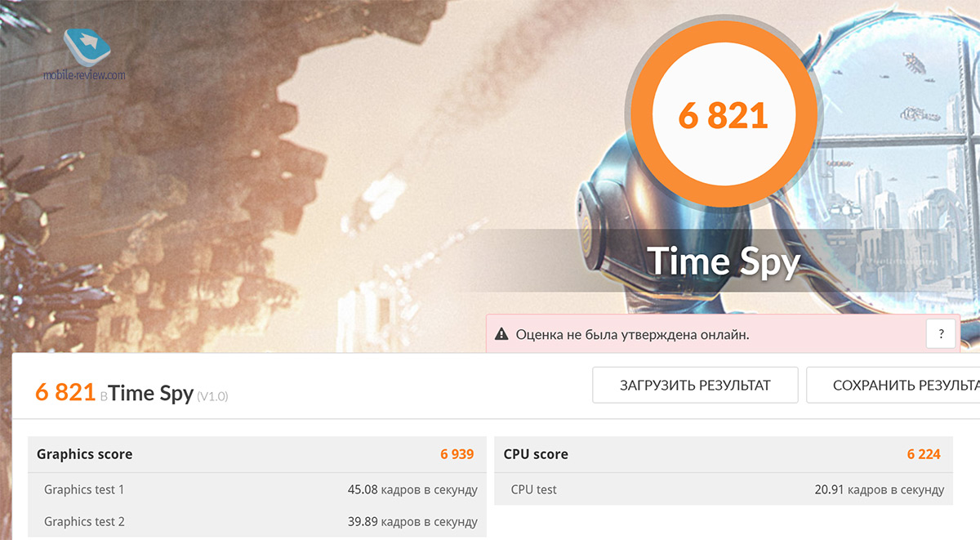Click the 39.89 кадров в секунду value
This screenshot has height=540, width=980.
point(412,521)
